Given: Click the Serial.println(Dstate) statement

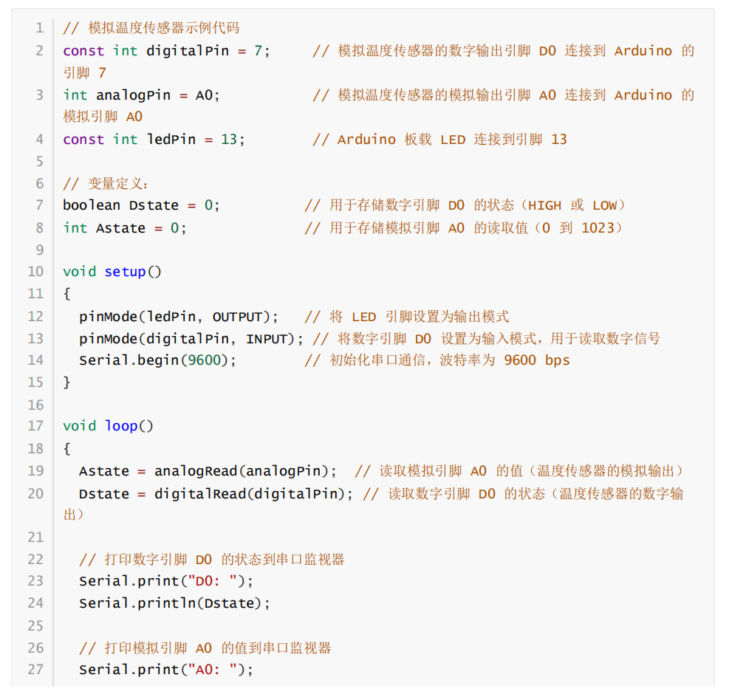Looking at the screenshot, I should [174, 603].
